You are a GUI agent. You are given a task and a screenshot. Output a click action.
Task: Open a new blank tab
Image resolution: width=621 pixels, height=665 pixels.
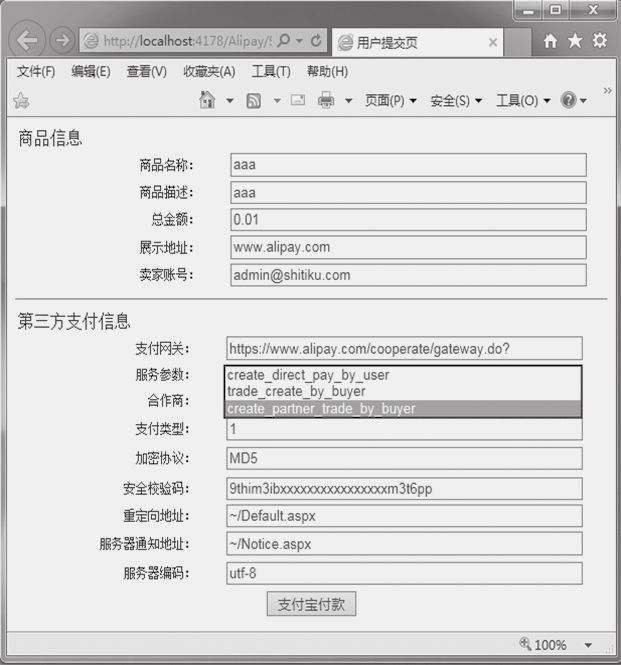518,42
